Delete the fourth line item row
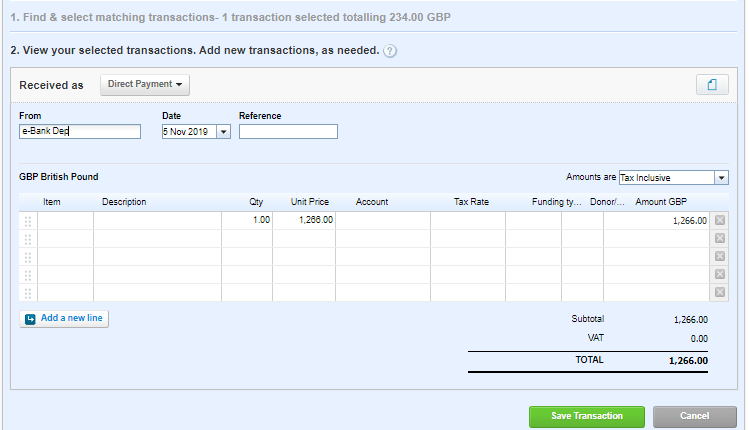749x430 pixels. (719, 275)
